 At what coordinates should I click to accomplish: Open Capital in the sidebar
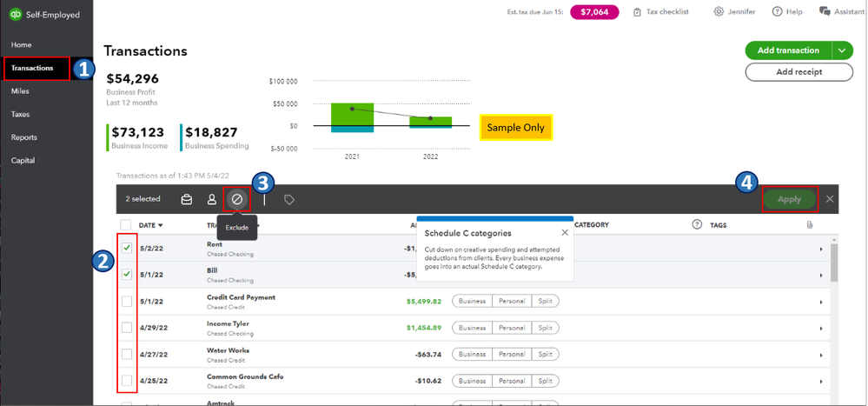23,161
